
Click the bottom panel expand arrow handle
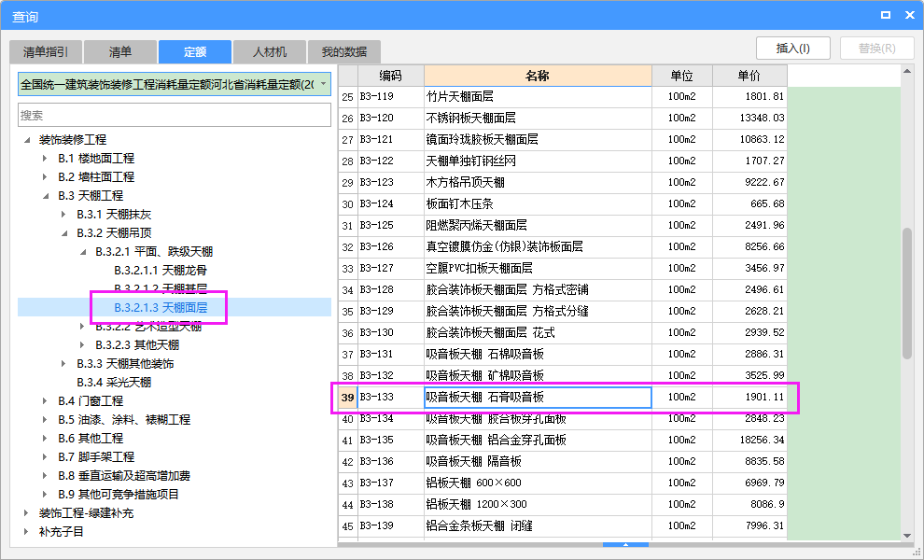[x=625, y=545]
